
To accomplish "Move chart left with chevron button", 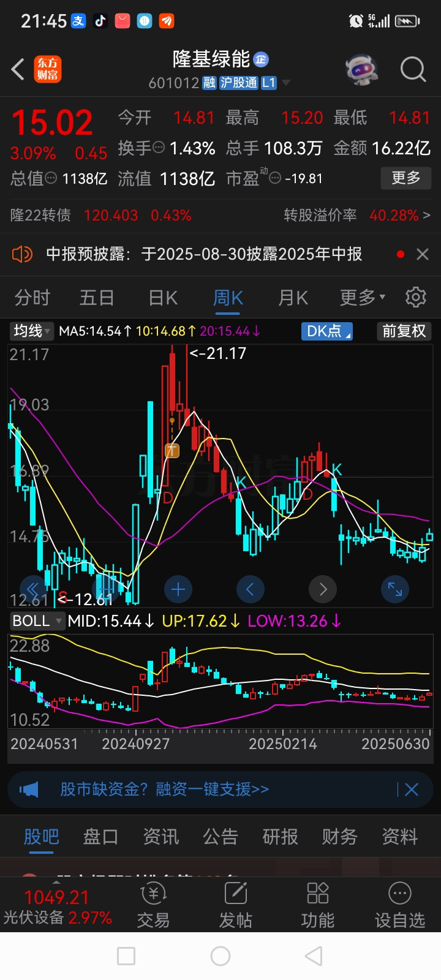I will [x=250, y=589].
